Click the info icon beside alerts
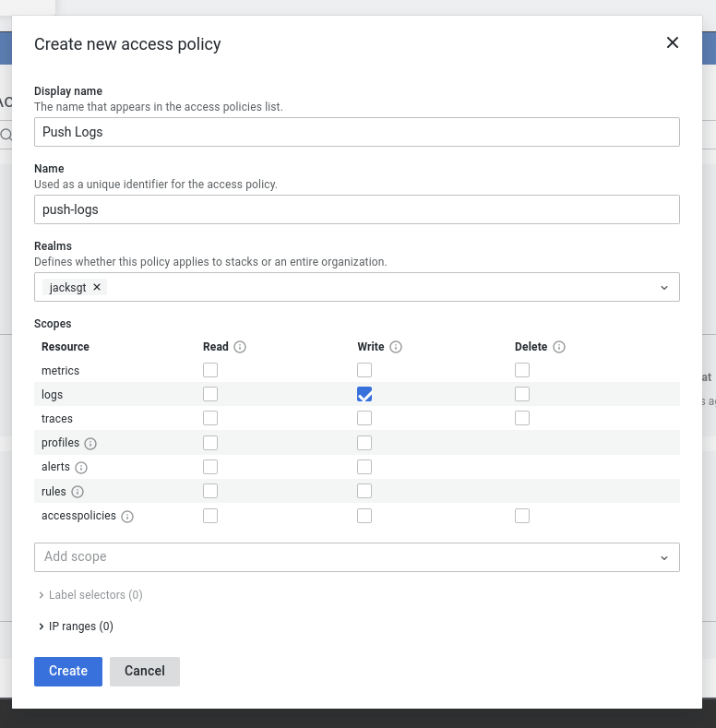Screen dimensions: 716x728 tap(81, 468)
